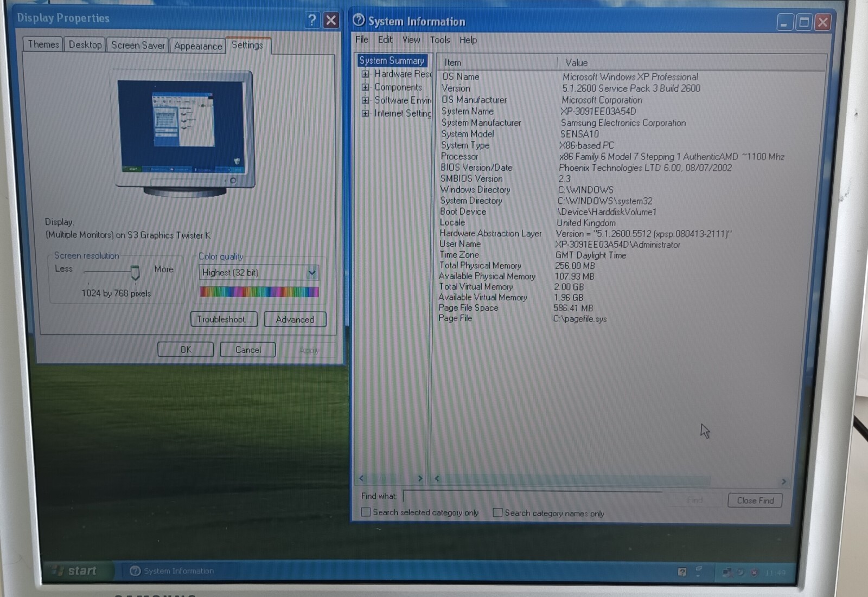Click the System Information title bar icon
Screen dimensions: 868x597
[359, 21]
